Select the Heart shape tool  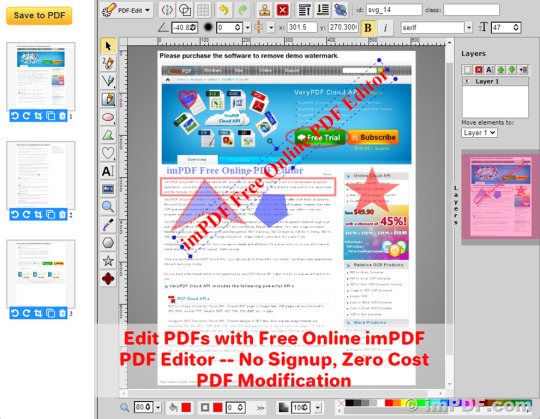108,153
